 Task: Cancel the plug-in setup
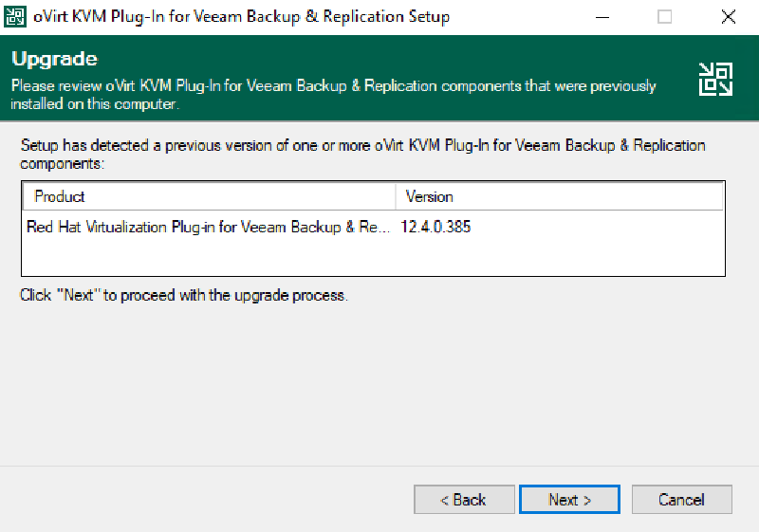tap(681, 499)
